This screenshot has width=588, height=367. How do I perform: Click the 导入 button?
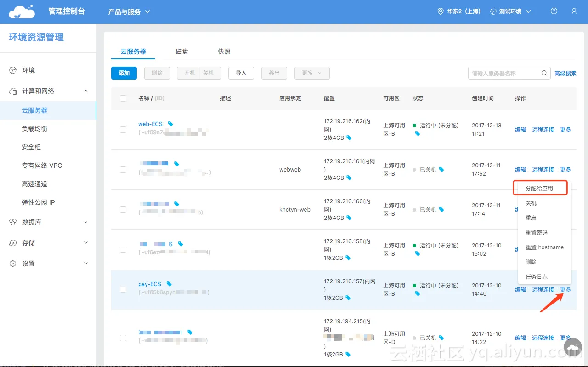[x=241, y=73]
